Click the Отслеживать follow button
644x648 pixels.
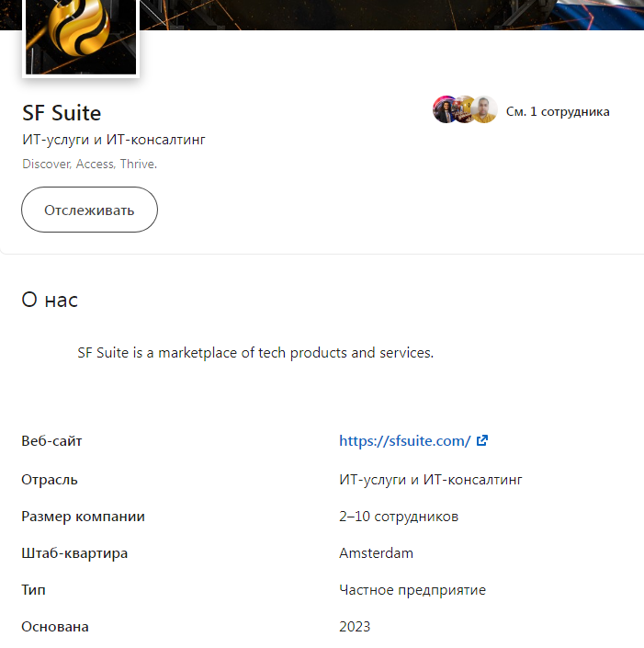pyautogui.click(x=89, y=210)
